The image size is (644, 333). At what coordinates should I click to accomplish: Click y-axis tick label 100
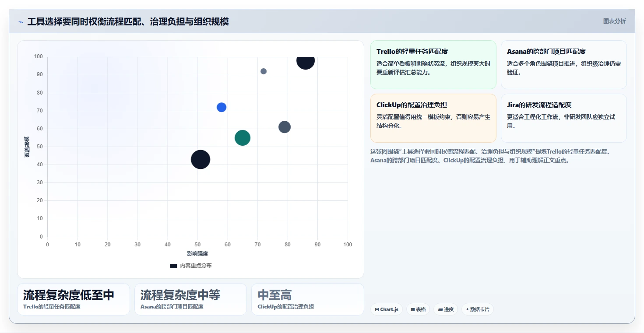[39, 57]
